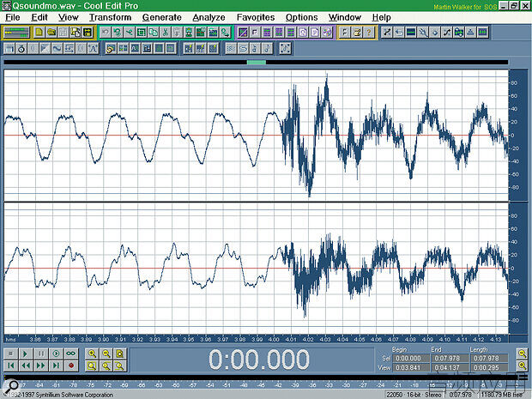Screen dimensions: 532x399
Task: Click the stopwatch icon in second toolbar
Action: (21, 49)
